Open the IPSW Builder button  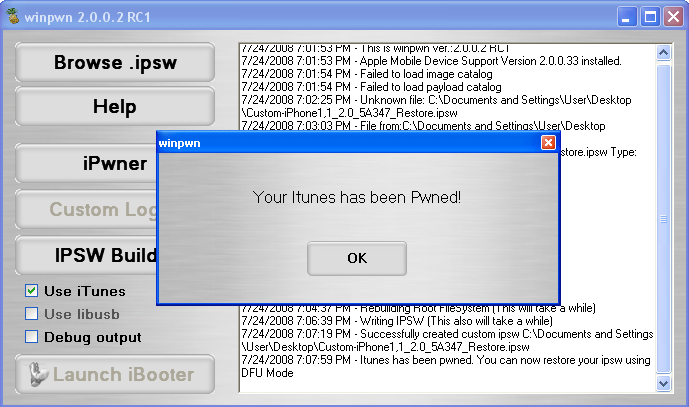[87, 255]
